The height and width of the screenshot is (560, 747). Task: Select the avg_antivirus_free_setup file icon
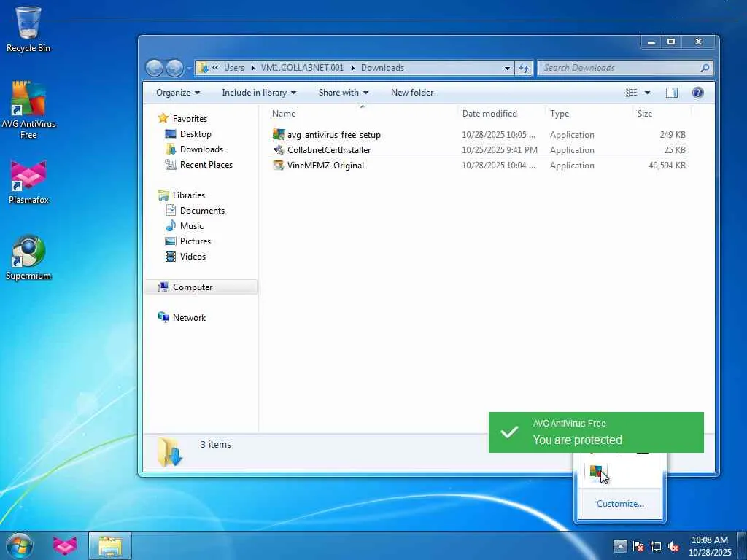point(278,134)
